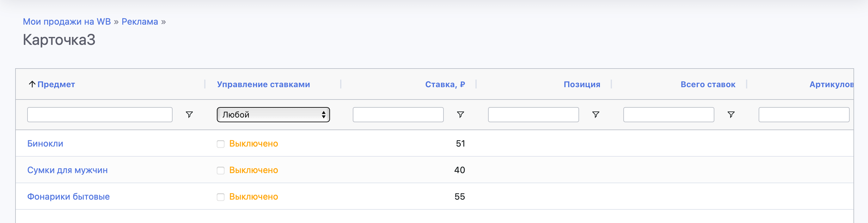Check the Фонарики бытовые bid checkbox
Screen dimensions: 868x223
pos(221,197)
